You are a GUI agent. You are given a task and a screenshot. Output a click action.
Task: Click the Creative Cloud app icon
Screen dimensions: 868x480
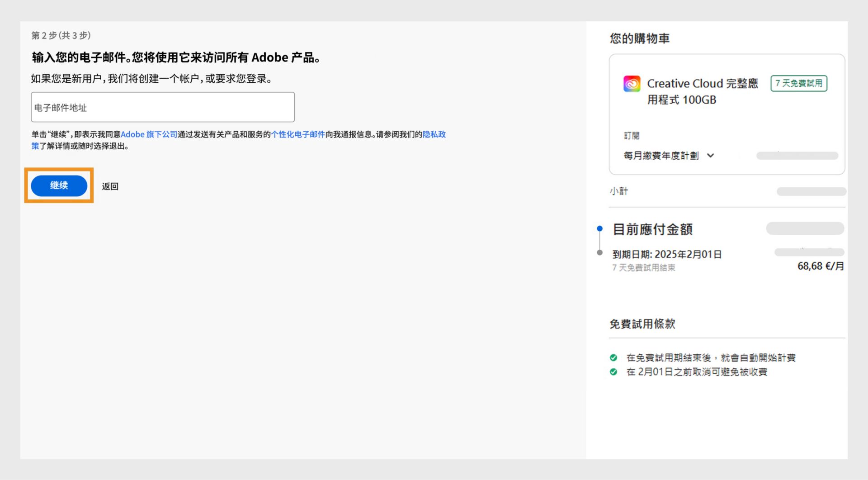[x=632, y=84]
